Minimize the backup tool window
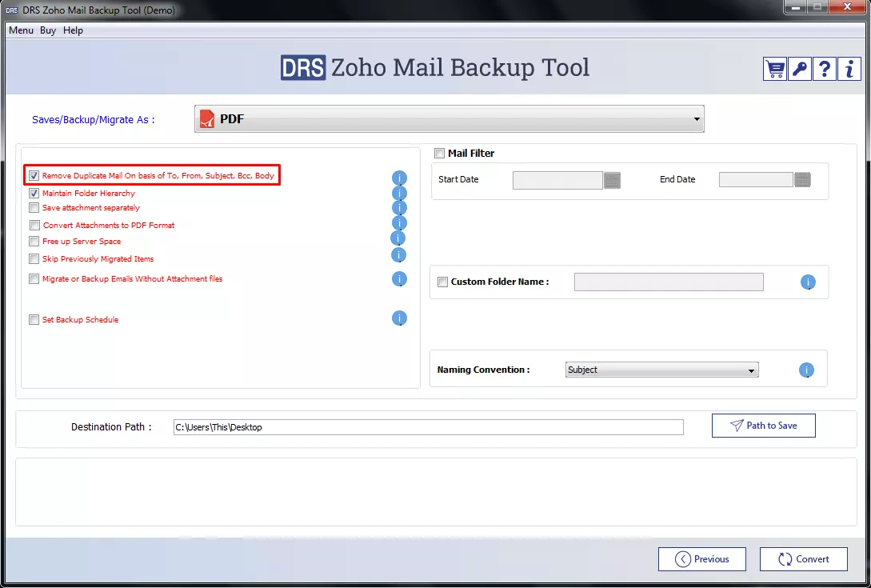Viewport: 871px width, 588px height. (796, 7)
